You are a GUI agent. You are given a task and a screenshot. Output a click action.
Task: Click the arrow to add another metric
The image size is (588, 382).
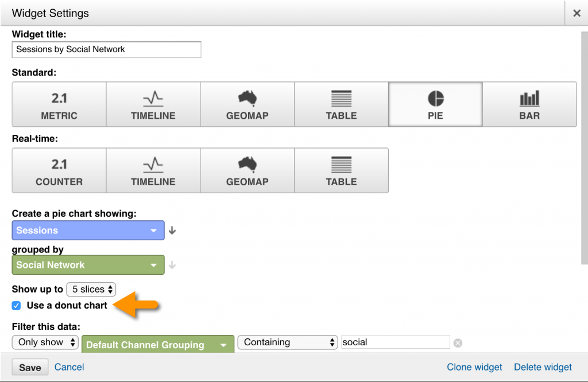click(x=172, y=230)
